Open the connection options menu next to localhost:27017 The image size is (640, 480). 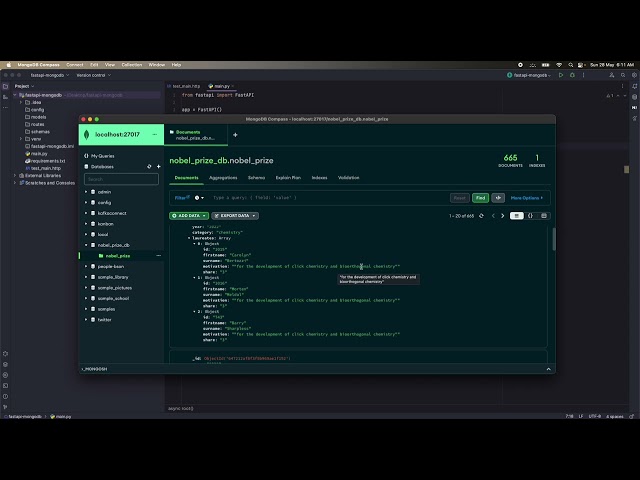[x=155, y=135]
